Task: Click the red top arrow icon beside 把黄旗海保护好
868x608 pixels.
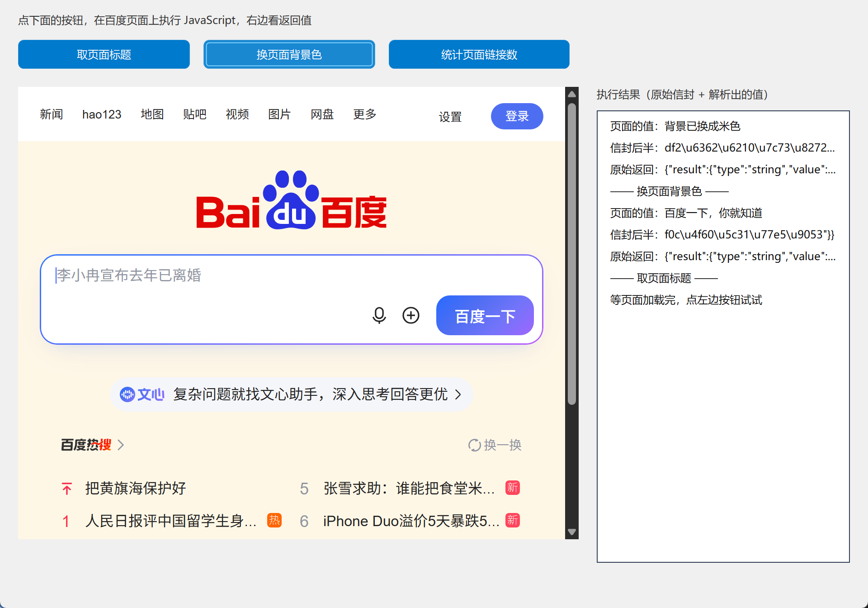Action: pos(67,489)
